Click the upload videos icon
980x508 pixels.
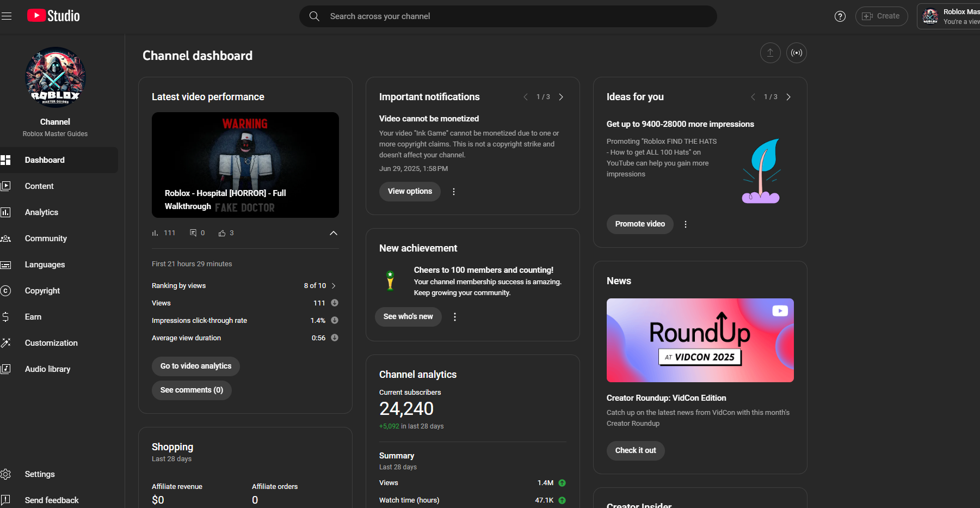pyautogui.click(x=771, y=53)
